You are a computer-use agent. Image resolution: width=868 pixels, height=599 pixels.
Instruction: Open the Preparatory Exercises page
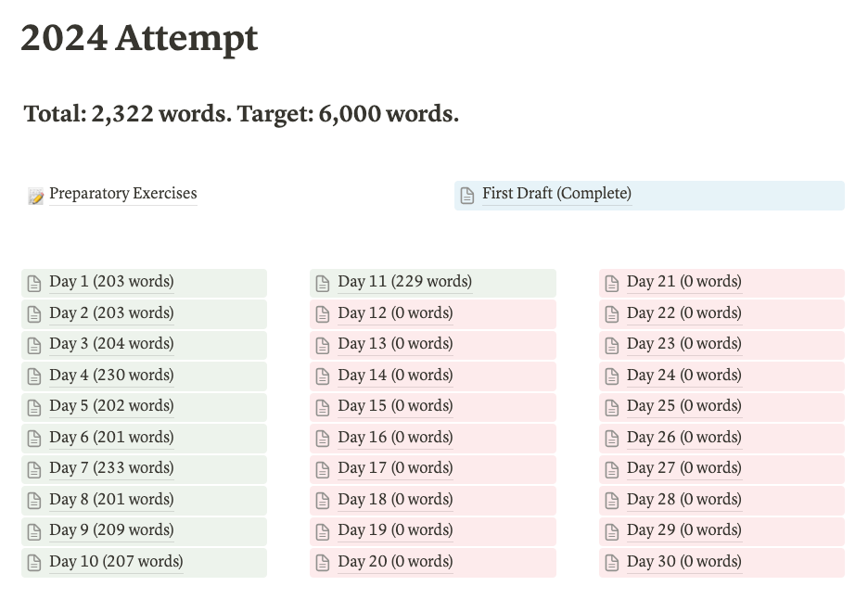122,194
